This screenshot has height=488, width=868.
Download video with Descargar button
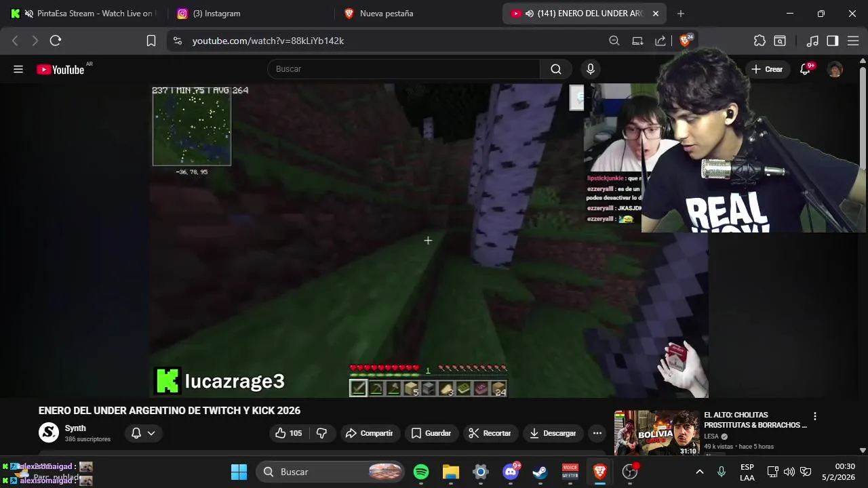(x=553, y=433)
